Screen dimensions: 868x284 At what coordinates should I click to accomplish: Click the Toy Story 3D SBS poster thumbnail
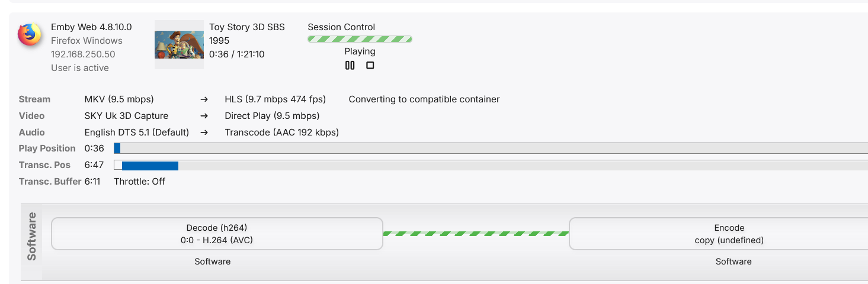pos(179,45)
